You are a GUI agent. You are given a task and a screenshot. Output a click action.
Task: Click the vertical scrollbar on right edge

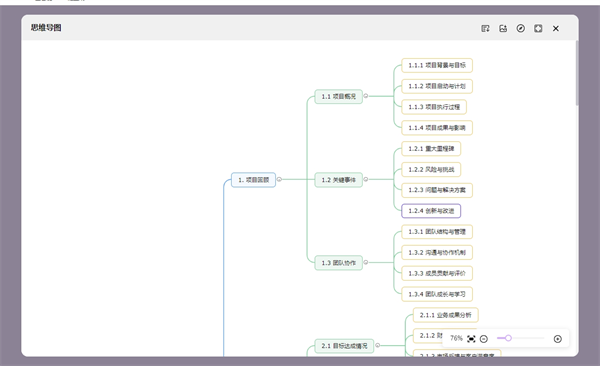click(577, 73)
